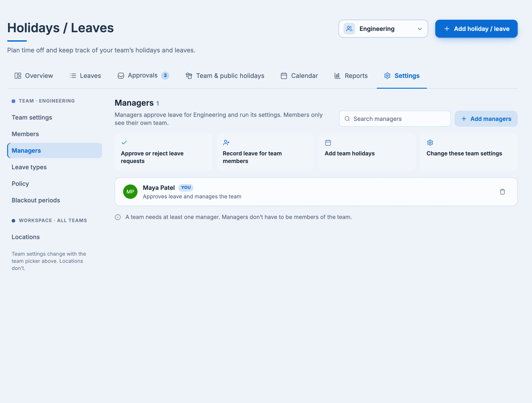
Task: Select the Settings tab
Action: [402, 76]
